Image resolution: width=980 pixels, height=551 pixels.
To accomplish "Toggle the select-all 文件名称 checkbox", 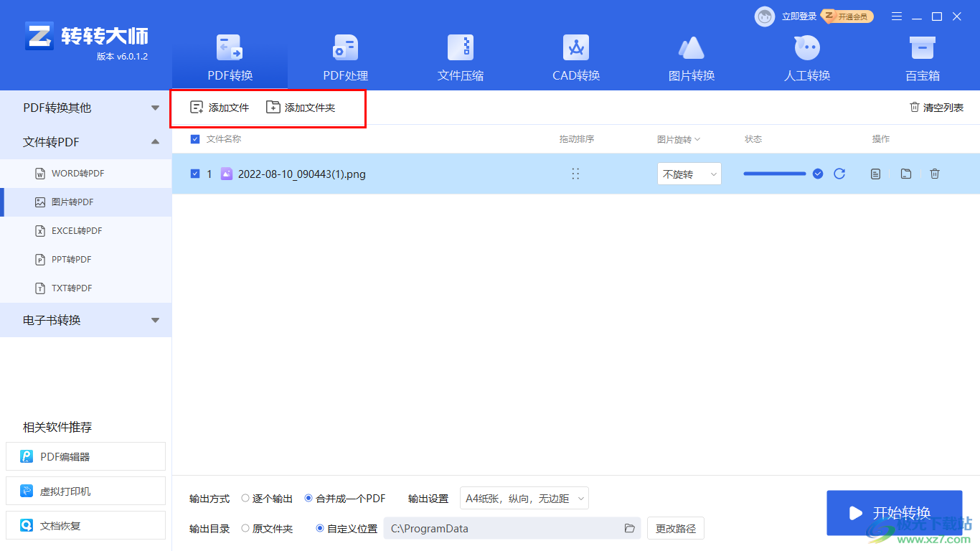I will 195,139.
